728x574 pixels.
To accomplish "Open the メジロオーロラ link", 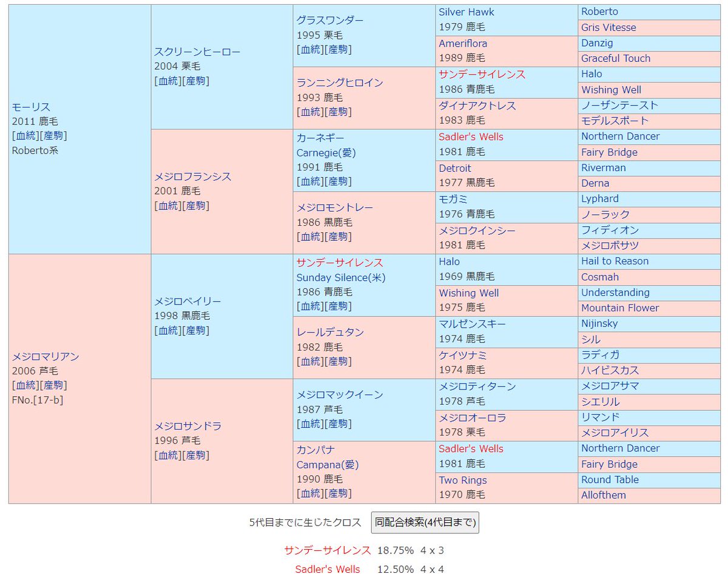I will coord(473,417).
